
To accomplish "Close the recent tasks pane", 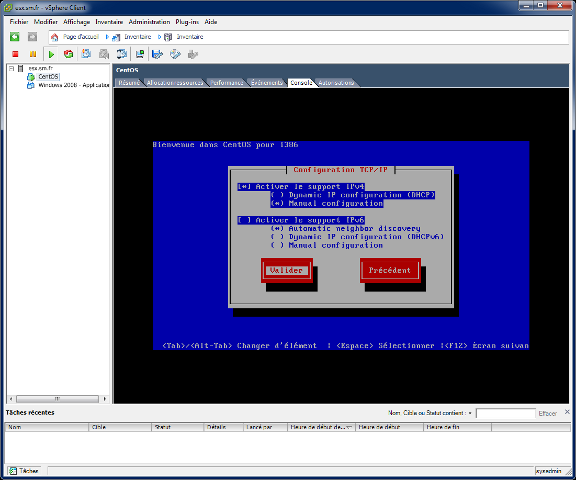I will tap(567, 412).
